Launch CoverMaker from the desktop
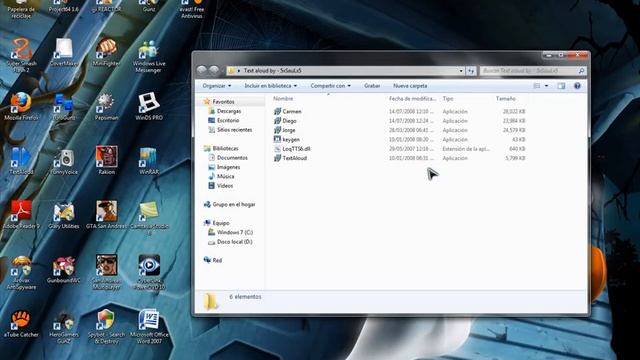This screenshot has height=360, width=640. point(64,52)
